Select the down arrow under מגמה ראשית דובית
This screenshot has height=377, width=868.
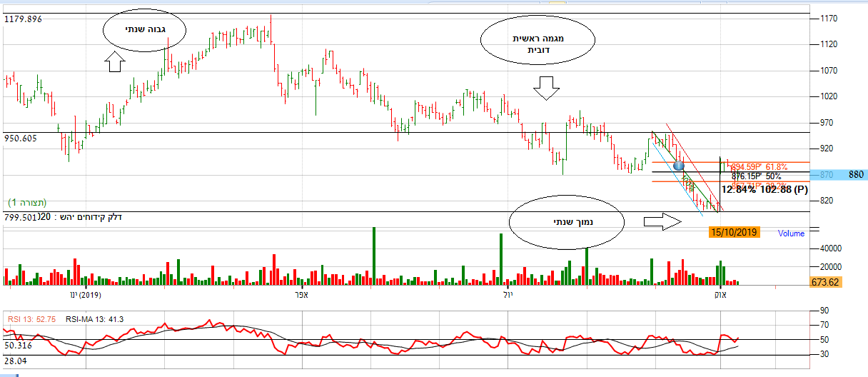point(547,89)
